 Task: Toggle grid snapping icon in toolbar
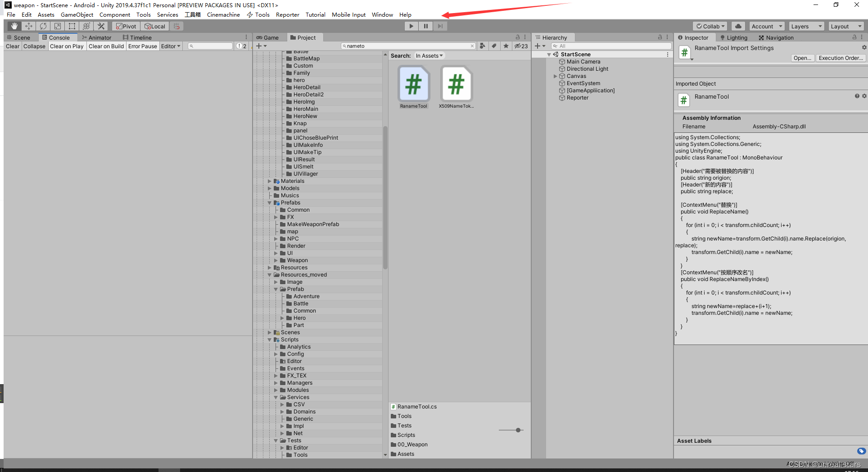pyautogui.click(x=176, y=26)
